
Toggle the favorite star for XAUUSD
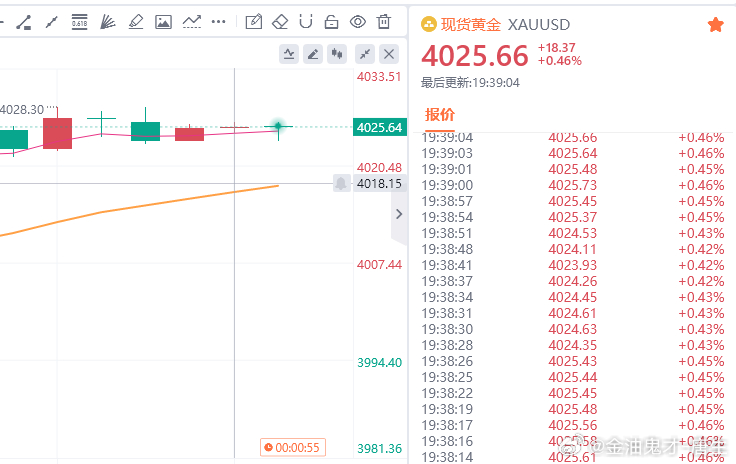pos(715,24)
